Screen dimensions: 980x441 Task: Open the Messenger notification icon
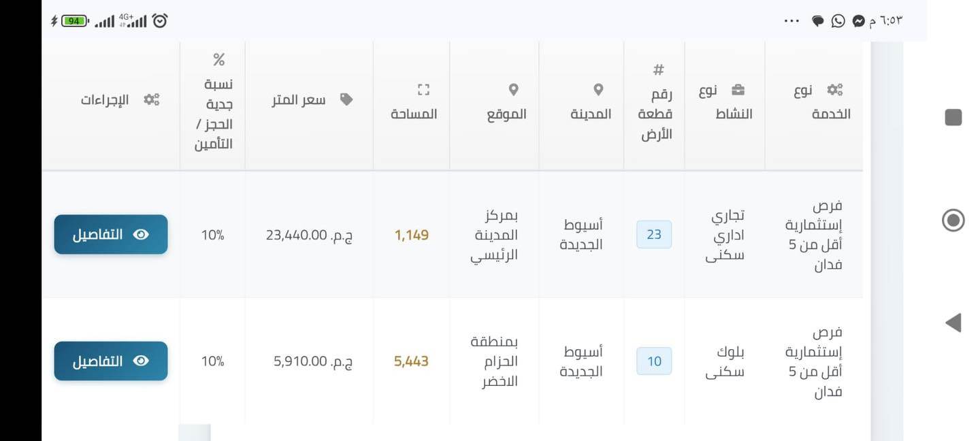[x=858, y=20]
